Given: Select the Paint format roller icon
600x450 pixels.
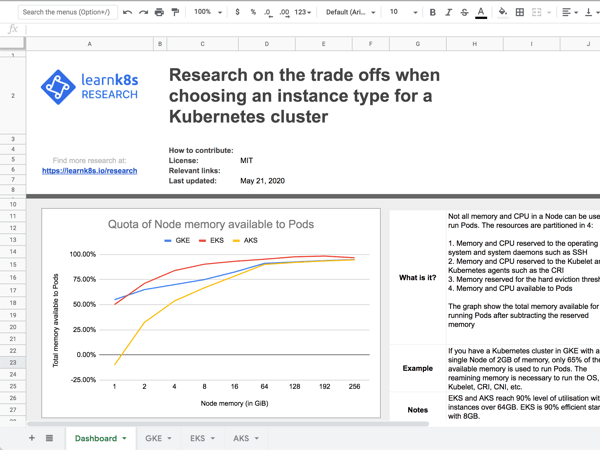Looking at the screenshot, I should [x=175, y=12].
